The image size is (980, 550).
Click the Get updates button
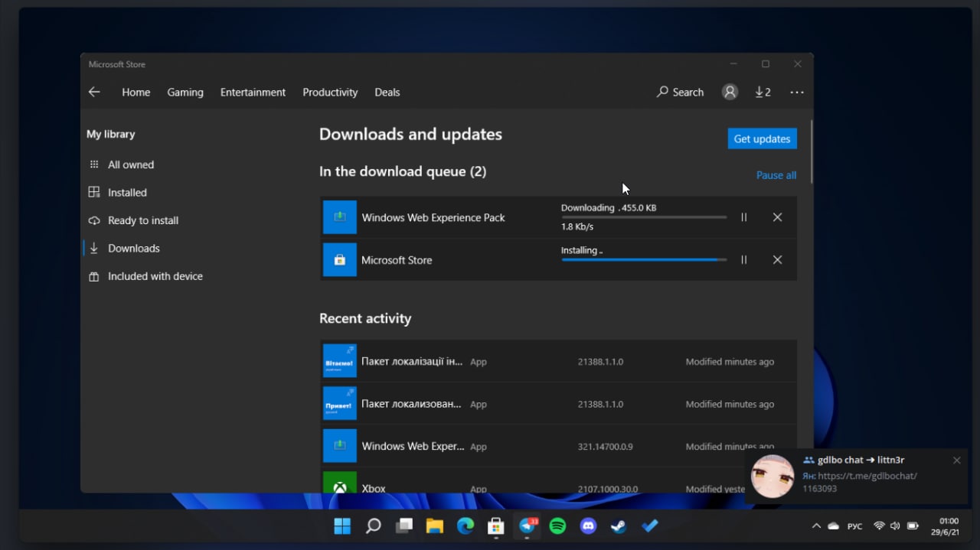coord(762,138)
